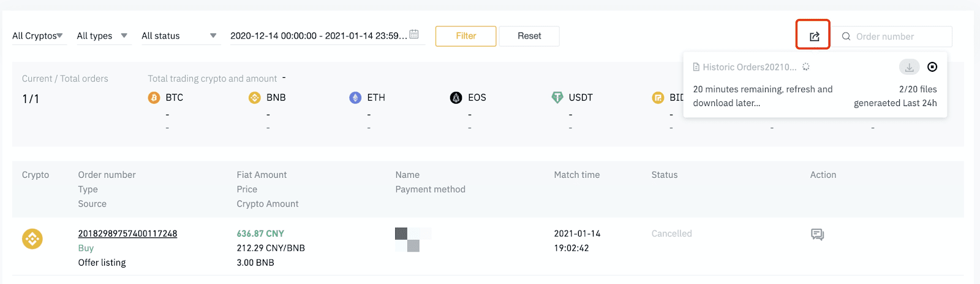980x284 pixels.
Task: Expand the All types dropdown
Action: pos(103,36)
